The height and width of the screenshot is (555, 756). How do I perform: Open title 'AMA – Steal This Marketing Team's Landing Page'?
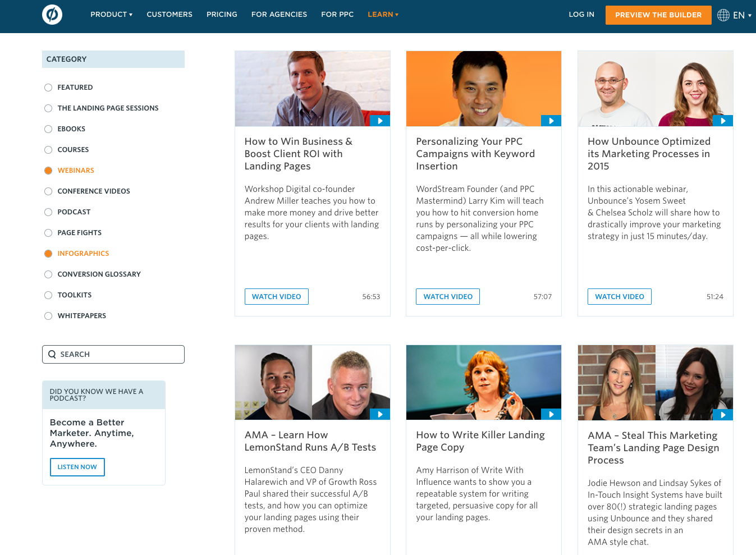653,448
